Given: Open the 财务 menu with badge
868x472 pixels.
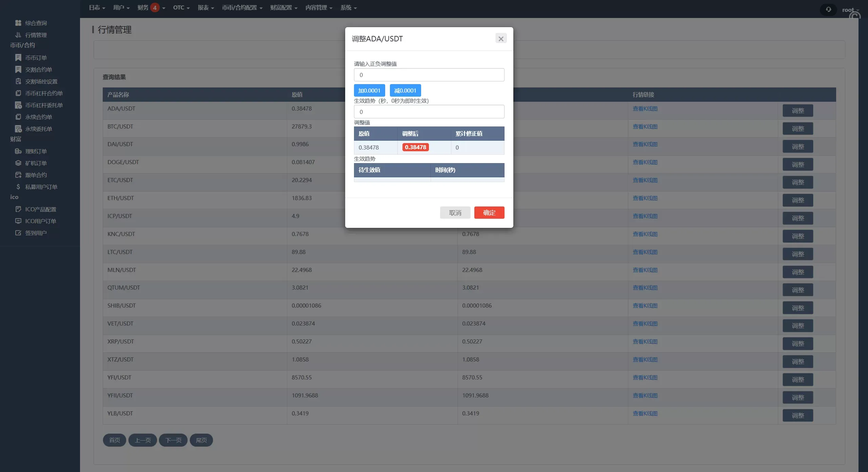Looking at the screenshot, I should click(x=151, y=7).
